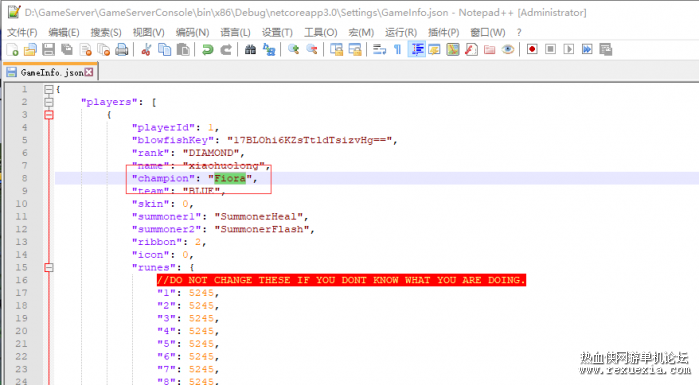Collapse the "runes" block fold marker

click(49, 267)
